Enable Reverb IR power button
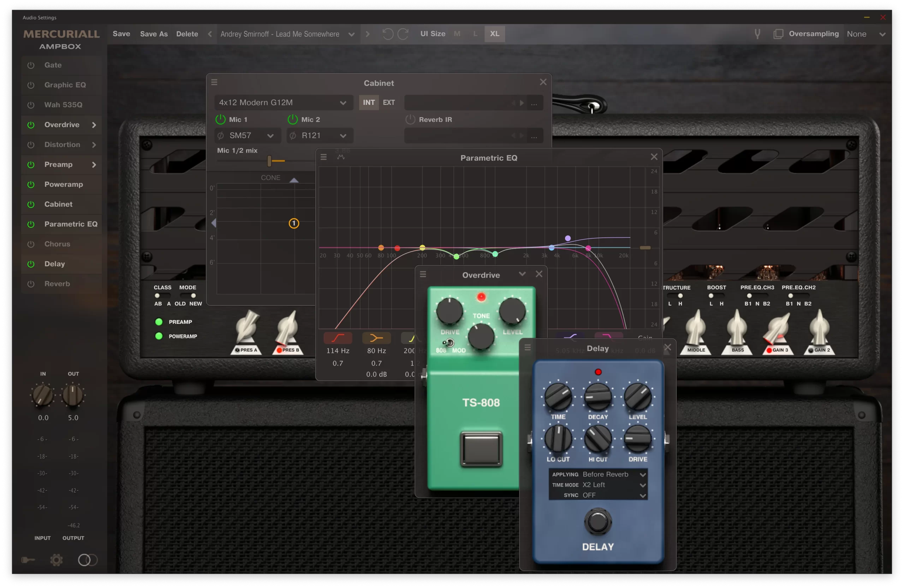Viewport: 904px width, 588px height. coord(410,119)
